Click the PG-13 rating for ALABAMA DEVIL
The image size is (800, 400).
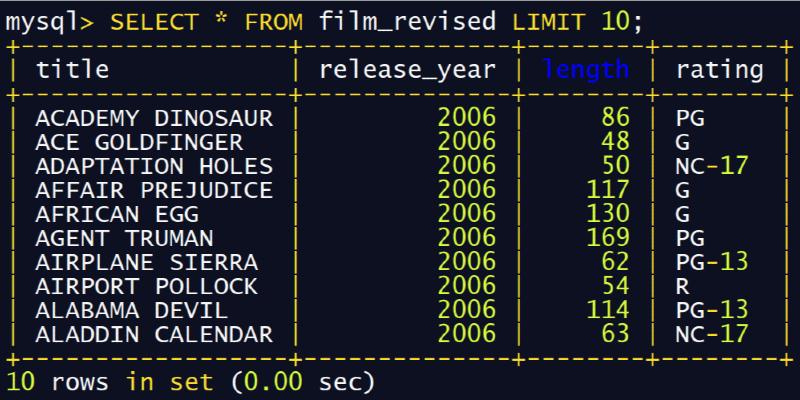coord(712,310)
